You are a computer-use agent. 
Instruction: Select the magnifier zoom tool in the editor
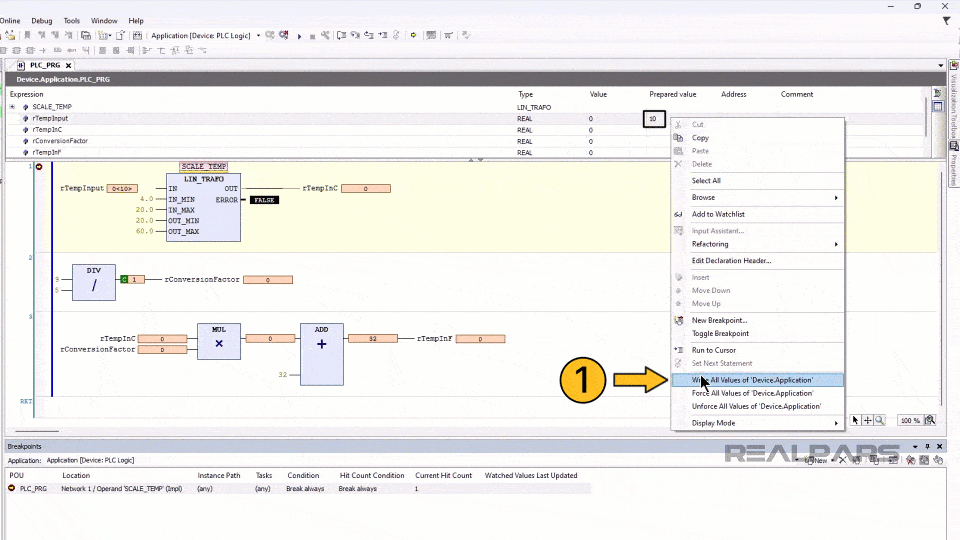pos(879,420)
